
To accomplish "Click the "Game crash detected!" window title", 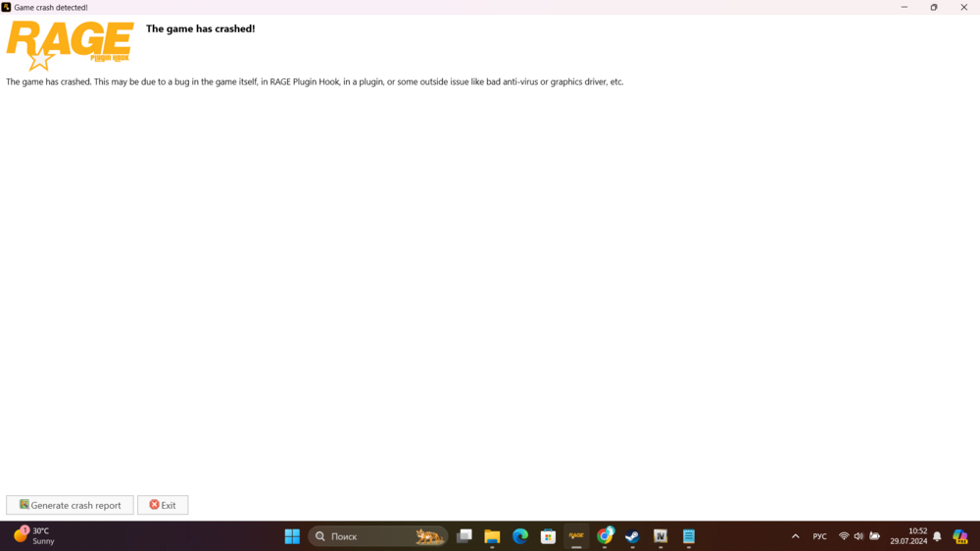I will 51,8.
